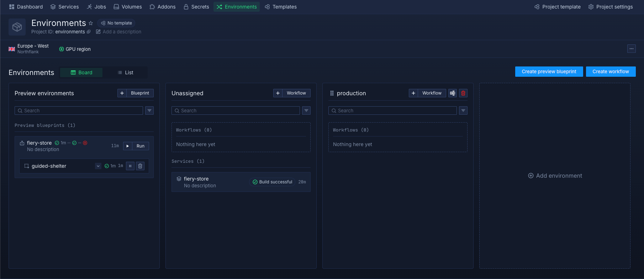
Task: Open the production column filter dropdown
Action: 463,111
